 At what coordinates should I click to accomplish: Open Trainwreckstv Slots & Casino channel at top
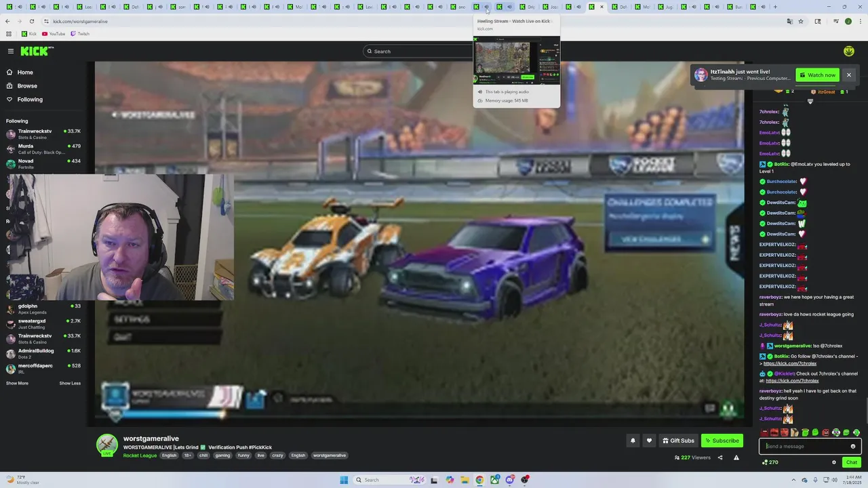click(43, 134)
